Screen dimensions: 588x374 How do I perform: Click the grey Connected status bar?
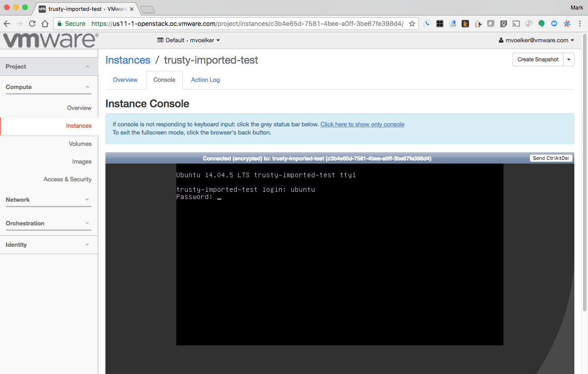[340, 158]
